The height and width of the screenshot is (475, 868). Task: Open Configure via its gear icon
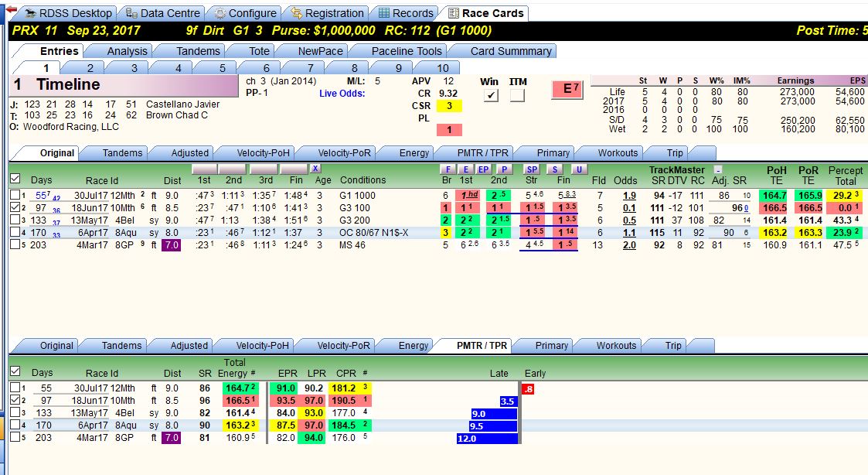[220, 13]
